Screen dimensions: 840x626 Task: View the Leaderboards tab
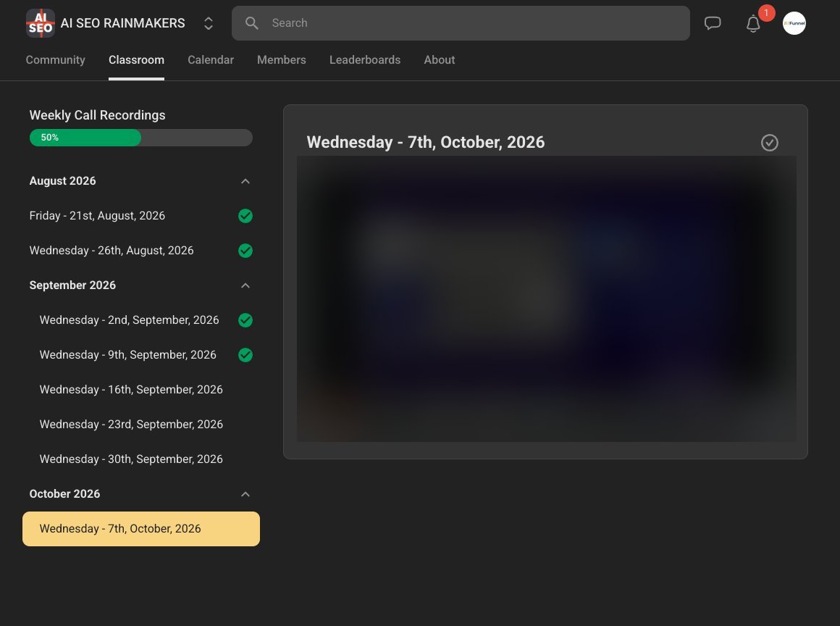tap(365, 60)
